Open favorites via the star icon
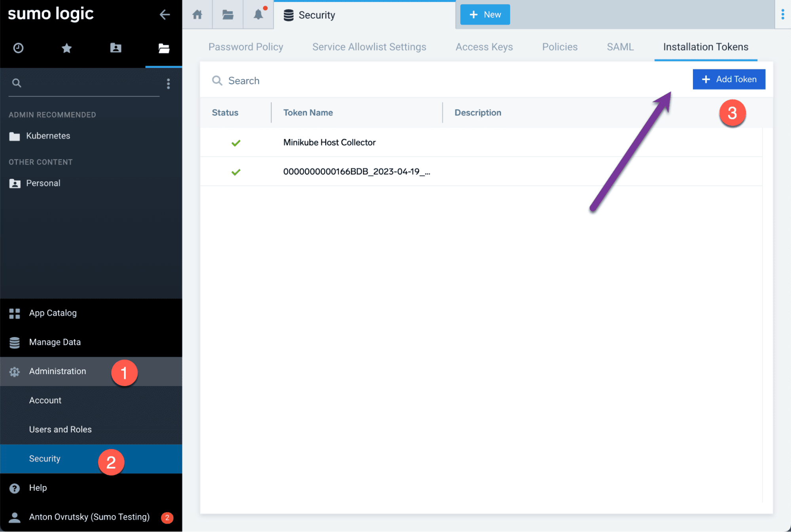 [x=66, y=48]
